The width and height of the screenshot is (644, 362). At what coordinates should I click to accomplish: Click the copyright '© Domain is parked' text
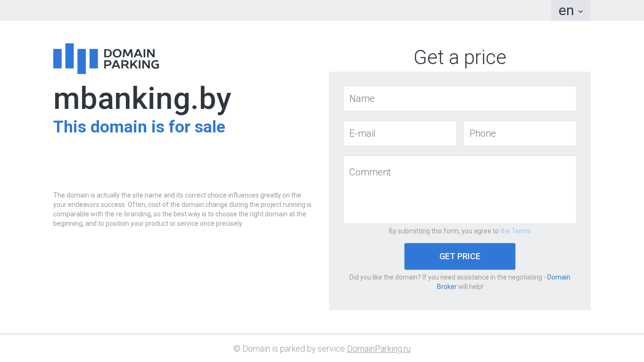(289, 349)
